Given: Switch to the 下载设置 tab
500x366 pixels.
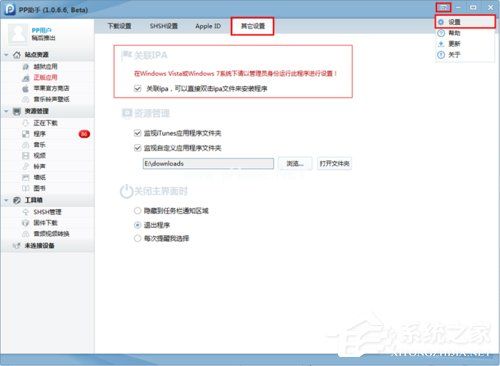Looking at the screenshot, I should [x=119, y=26].
